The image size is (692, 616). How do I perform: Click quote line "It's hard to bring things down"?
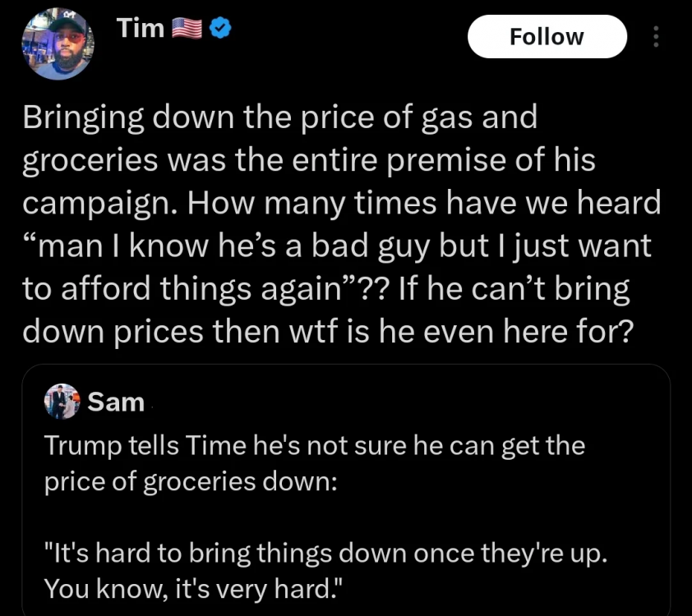pos(325,552)
